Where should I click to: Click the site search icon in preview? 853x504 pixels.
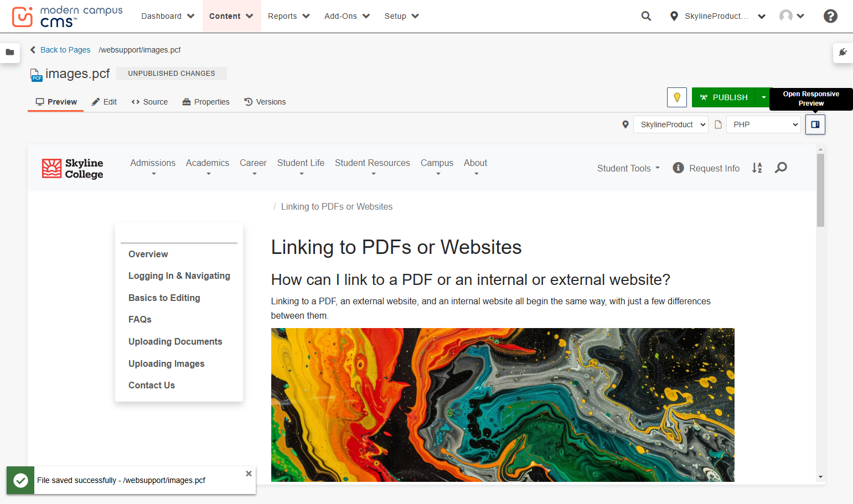[x=781, y=168]
